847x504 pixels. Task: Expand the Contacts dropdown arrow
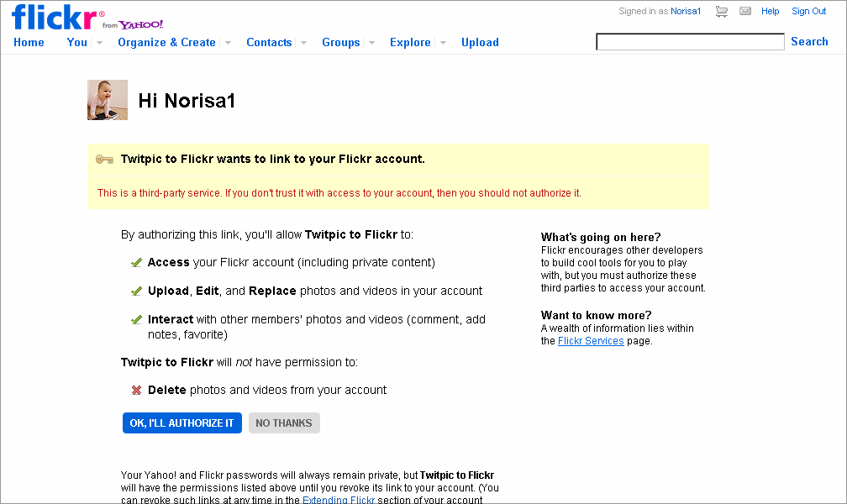pos(303,43)
